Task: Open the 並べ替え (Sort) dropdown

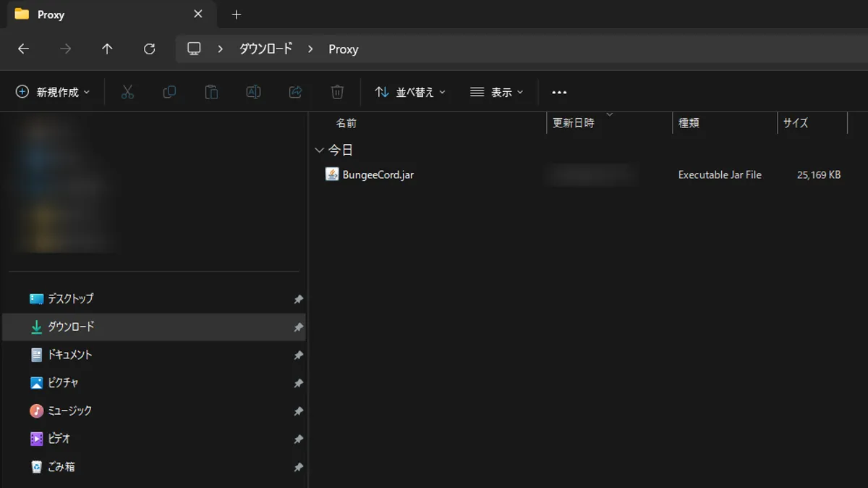Action: coord(409,91)
